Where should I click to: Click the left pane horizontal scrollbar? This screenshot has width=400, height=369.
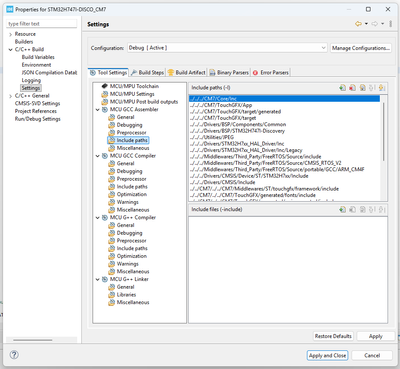tap(33, 340)
